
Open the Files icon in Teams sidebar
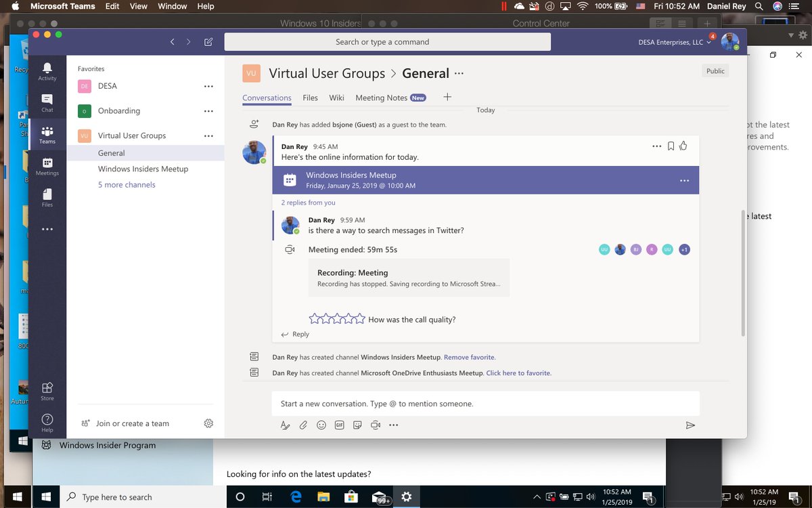click(47, 198)
